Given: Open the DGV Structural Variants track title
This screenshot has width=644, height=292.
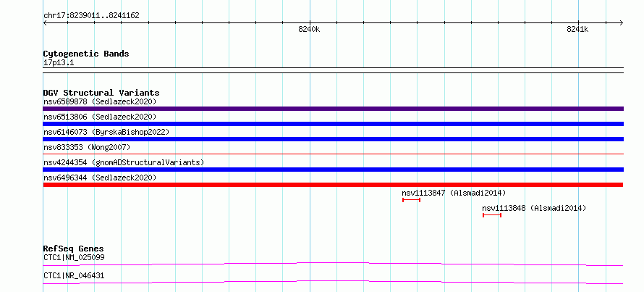Looking at the screenshot, I should pyautogui.click(x=101, y=93).
